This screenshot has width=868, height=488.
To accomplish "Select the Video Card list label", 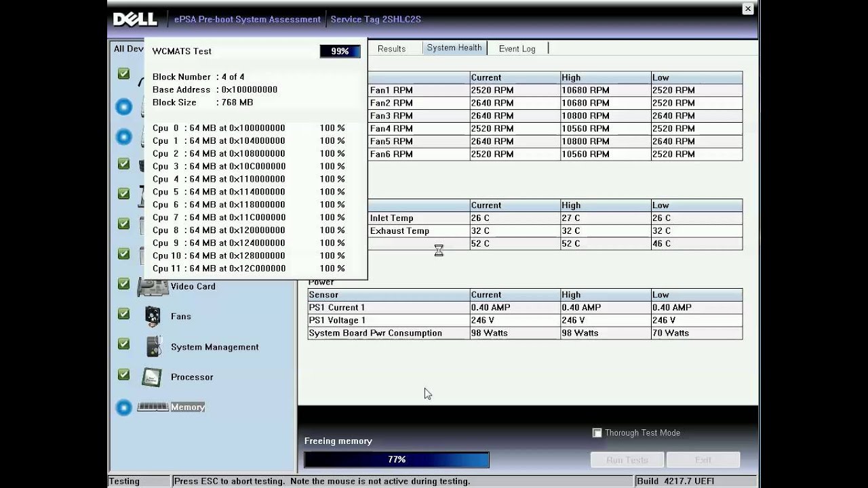I will point(193,286).
